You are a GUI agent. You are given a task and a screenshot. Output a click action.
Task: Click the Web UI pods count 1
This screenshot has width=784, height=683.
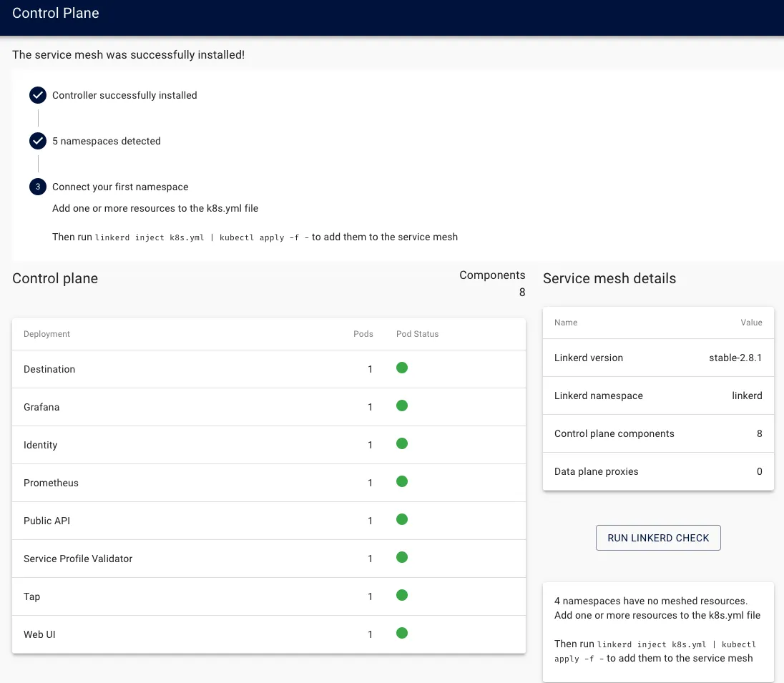pos(370,634)
